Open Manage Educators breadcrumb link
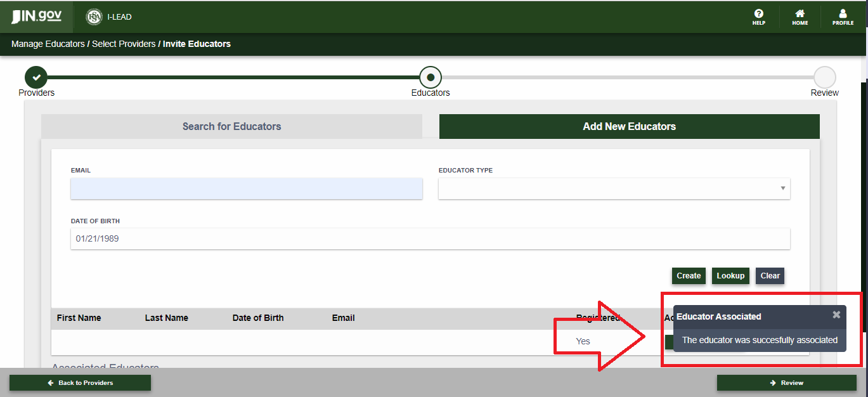The width and height of the screenshot is (868, 397). click(48, 44)
